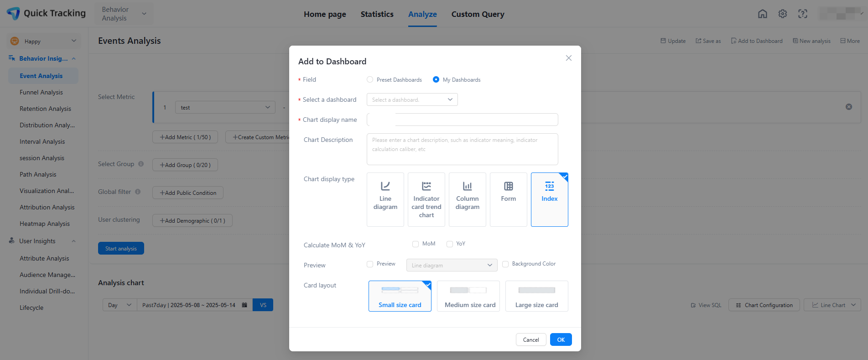
Task: Collapse the User Insights section
Action: click(74, 241)
